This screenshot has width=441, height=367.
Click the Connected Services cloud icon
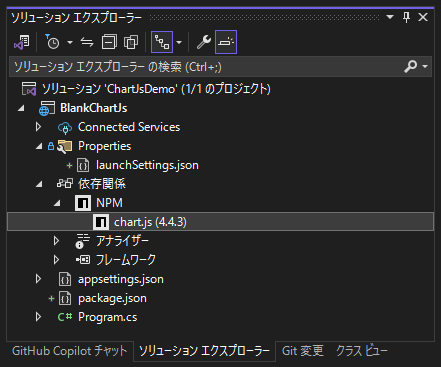65,128
